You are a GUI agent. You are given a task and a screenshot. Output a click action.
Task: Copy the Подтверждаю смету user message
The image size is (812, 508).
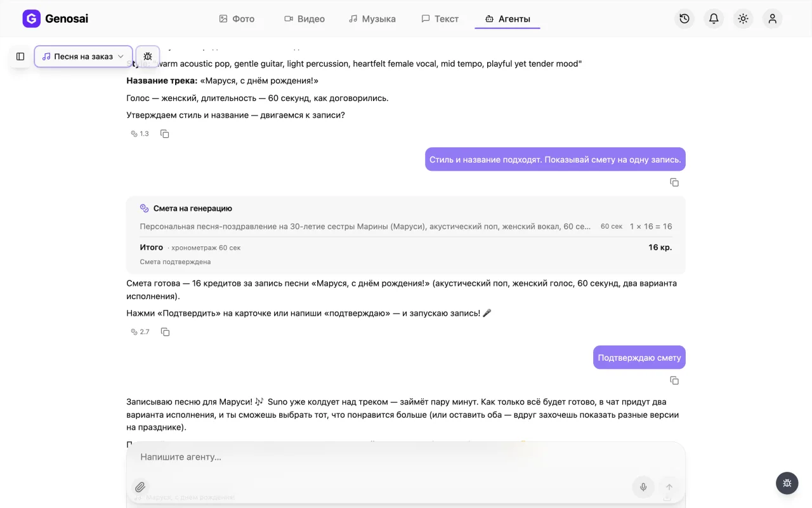click(x=674, y=381)
